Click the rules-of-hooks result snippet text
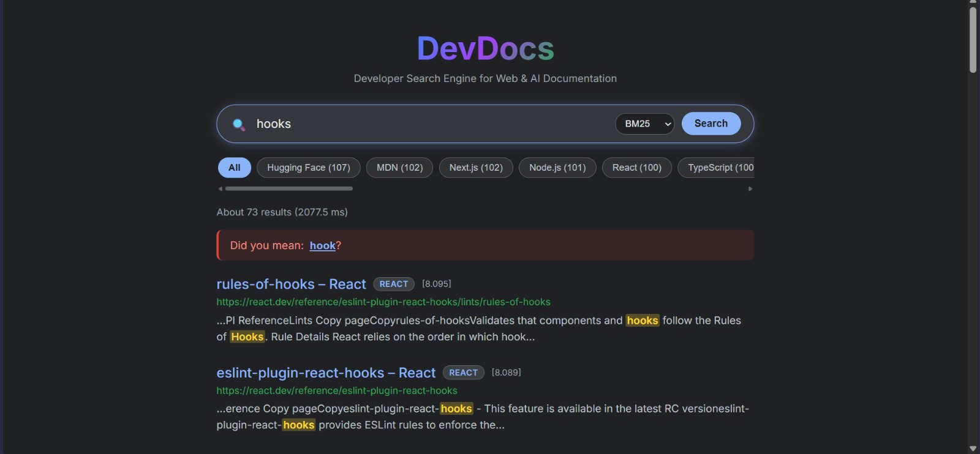Screen dimensions: 980x454 (479, 329)
